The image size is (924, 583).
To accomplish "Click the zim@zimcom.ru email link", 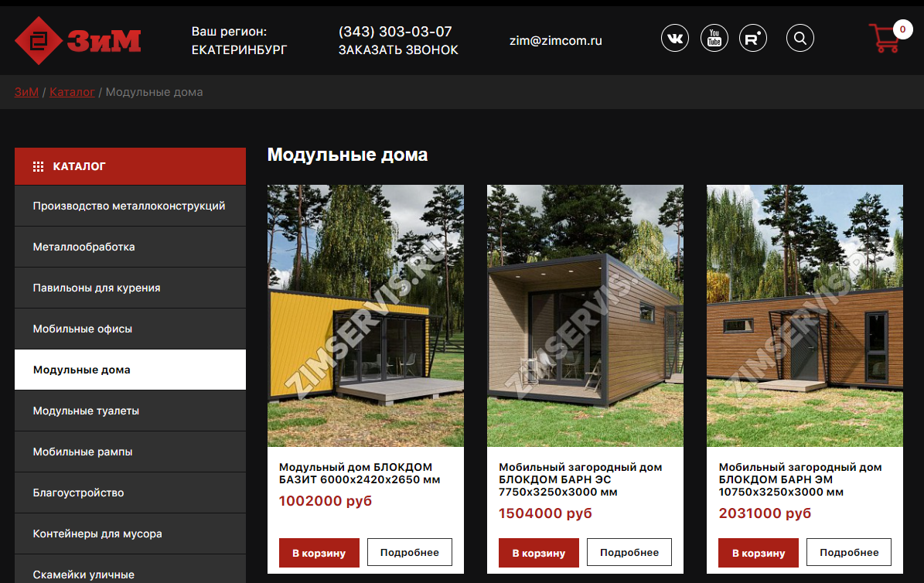I will coord(556,41).
